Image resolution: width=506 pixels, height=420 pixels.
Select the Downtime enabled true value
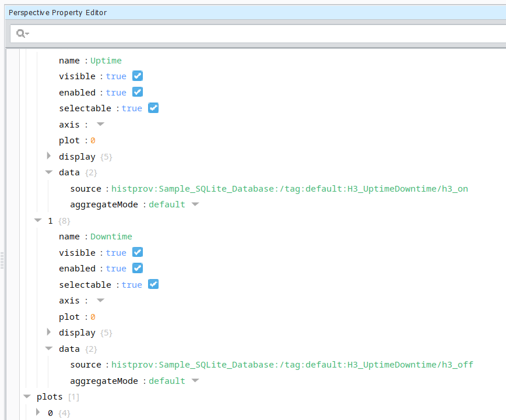pos(116,269)
